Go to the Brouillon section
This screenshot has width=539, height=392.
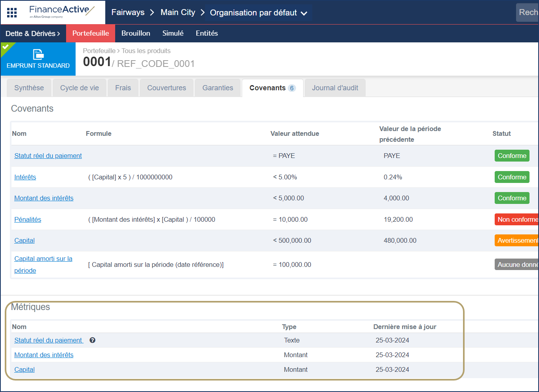[x=136, y=33]
